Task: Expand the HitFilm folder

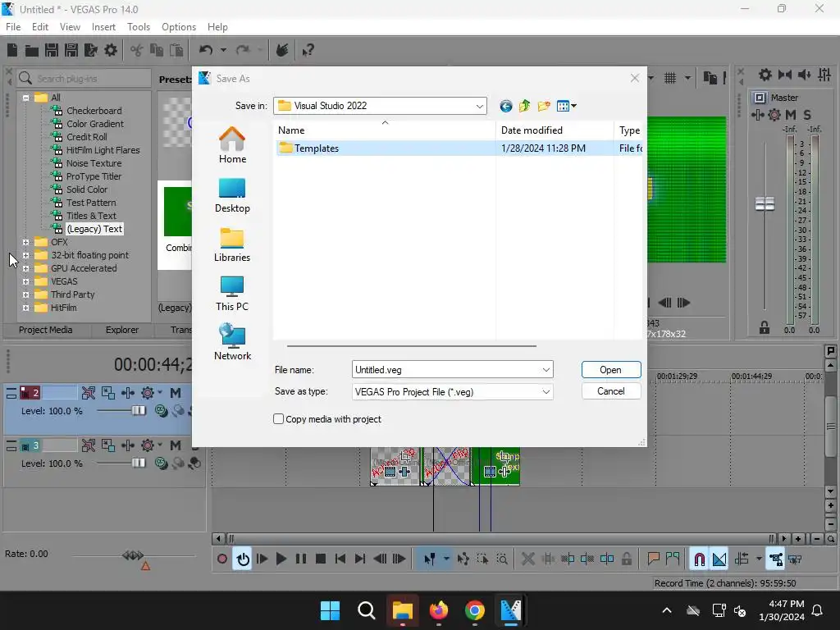Action: click(25, 308)
